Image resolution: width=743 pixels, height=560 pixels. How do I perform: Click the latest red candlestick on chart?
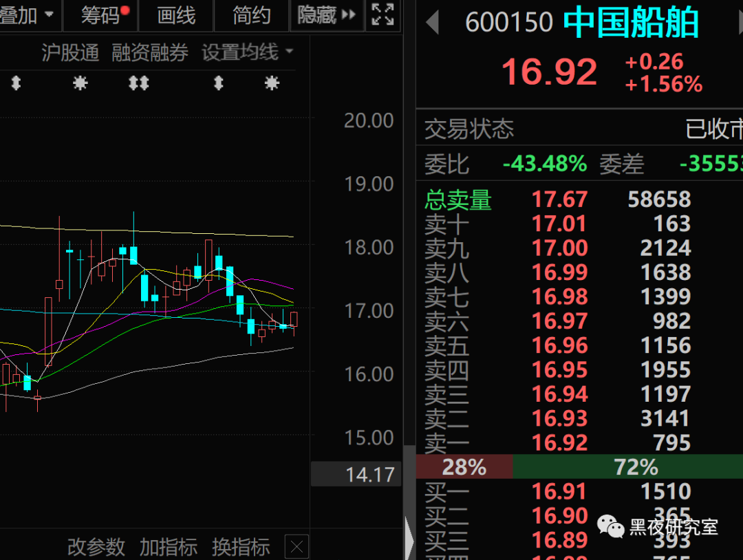(x=294, y=319)
